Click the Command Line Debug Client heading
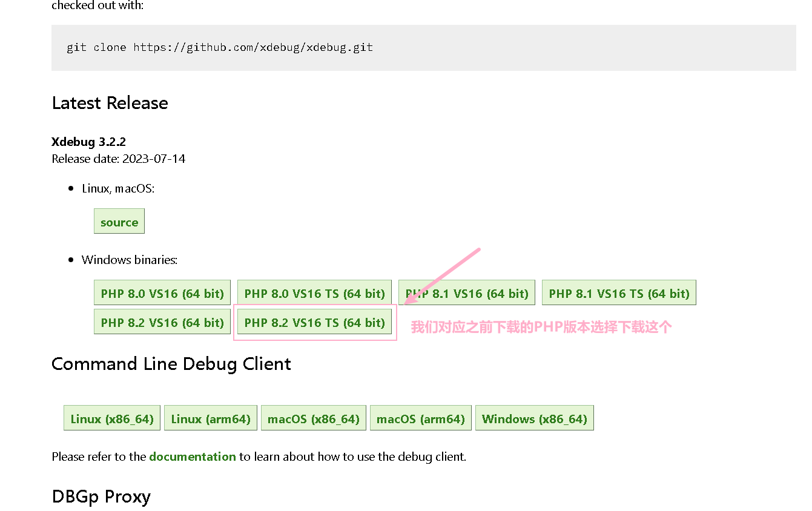 [171, 364]
